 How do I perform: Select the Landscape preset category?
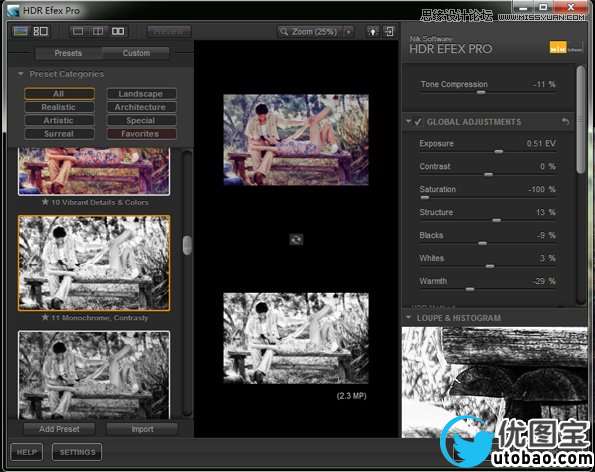click(141, 93)
